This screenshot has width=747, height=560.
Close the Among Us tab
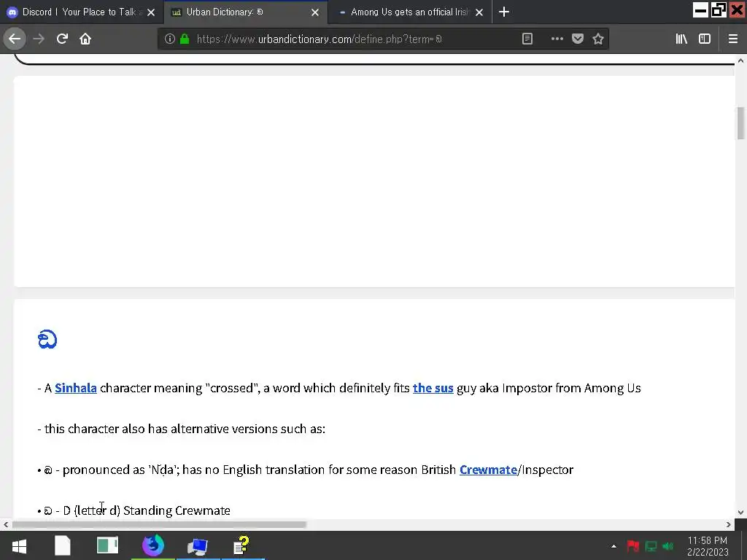click(479, 12)
